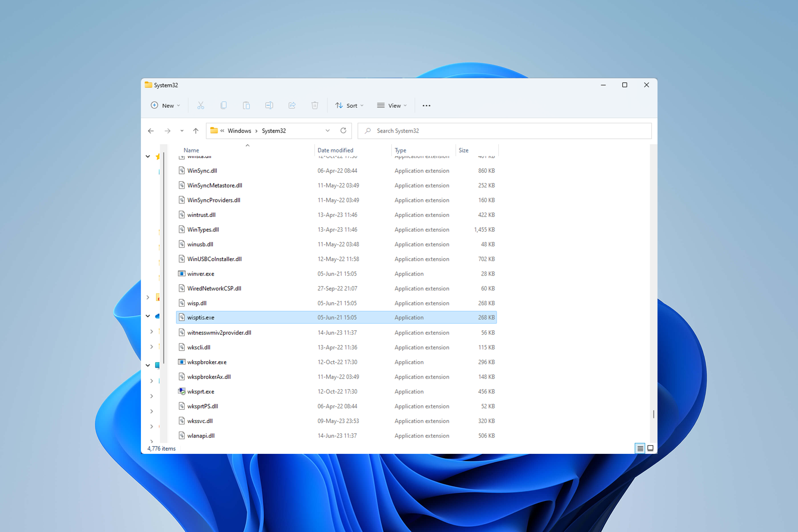The image size is (798, 532).
Task: Click the hidden path chevrons in address bar
Action: click(x=222, y=131)
